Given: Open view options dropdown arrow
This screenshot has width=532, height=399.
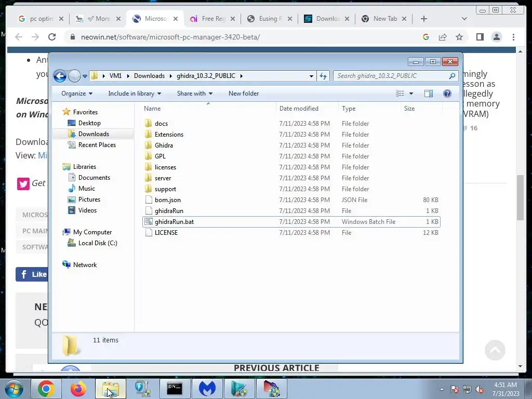Looking at the screenshot, I should (411, 94).
